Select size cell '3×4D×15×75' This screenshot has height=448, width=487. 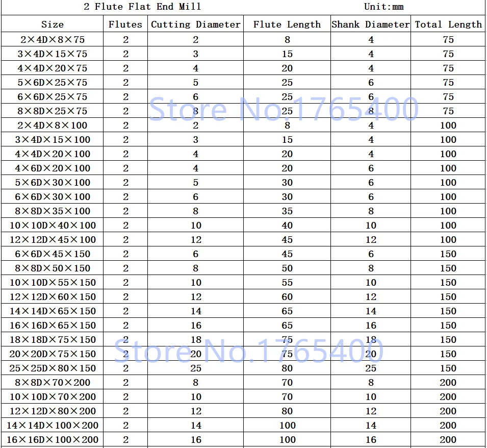[52, 54]
